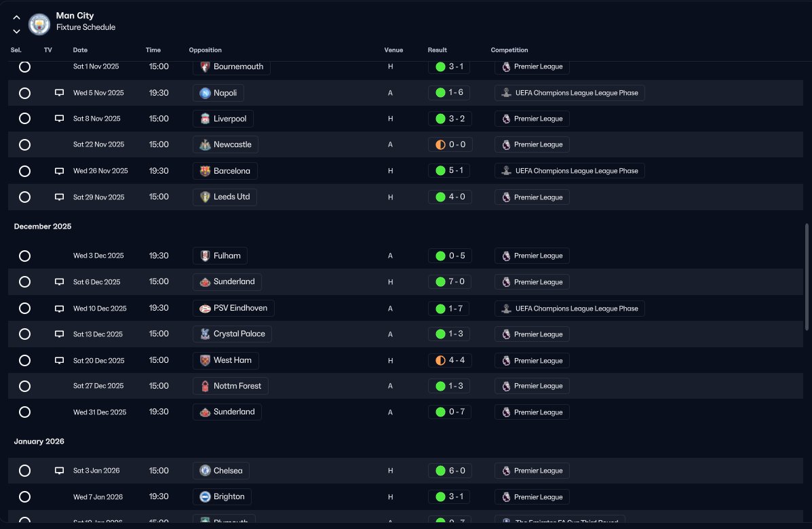
Task: Click the down chevron next to Man City
Action: [x=16, y=31]
